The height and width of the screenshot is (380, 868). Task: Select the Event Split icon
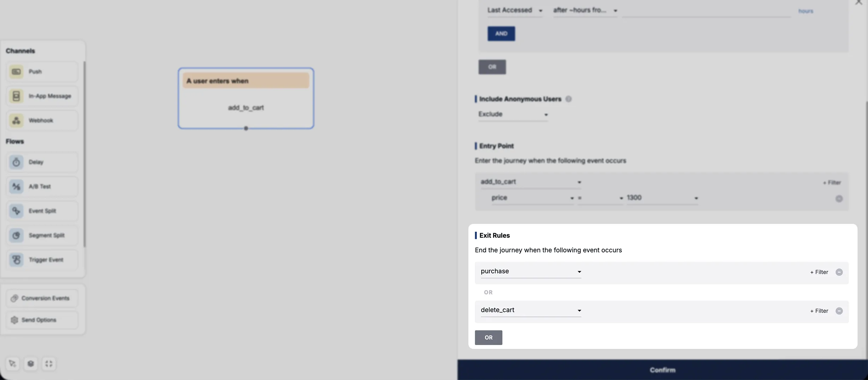coord(16,211)
